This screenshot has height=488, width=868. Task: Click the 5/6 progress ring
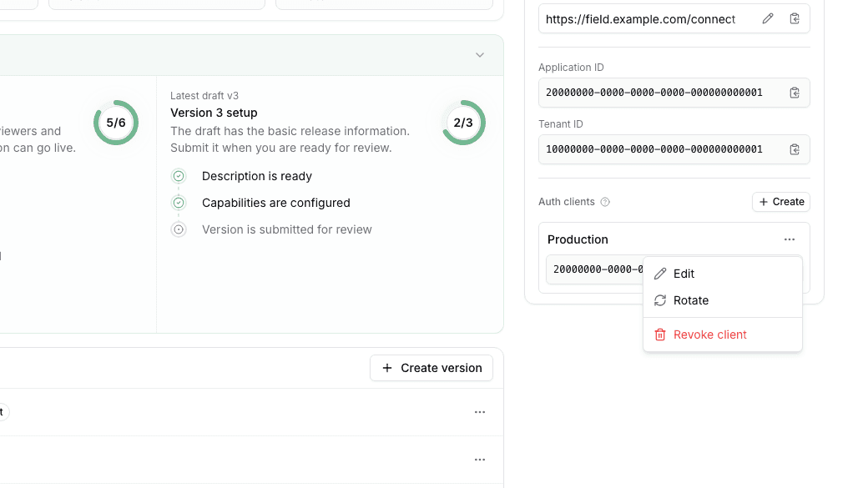click(116, 123)
